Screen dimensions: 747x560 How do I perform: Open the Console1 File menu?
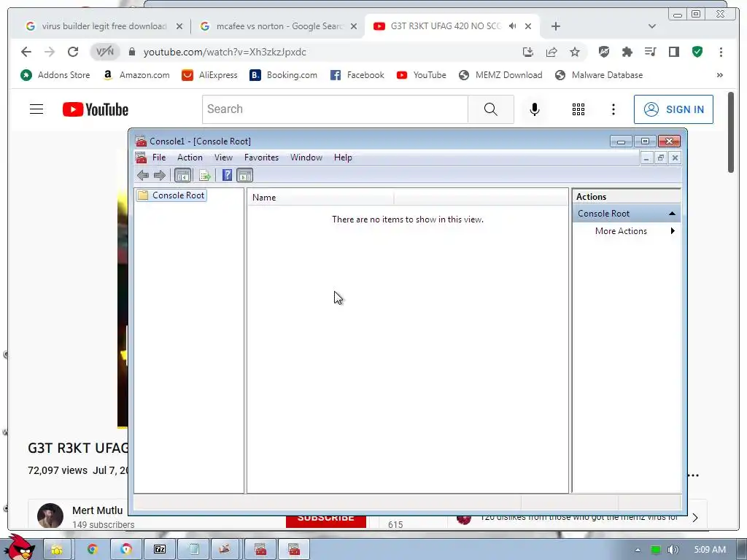click(158, 157)
